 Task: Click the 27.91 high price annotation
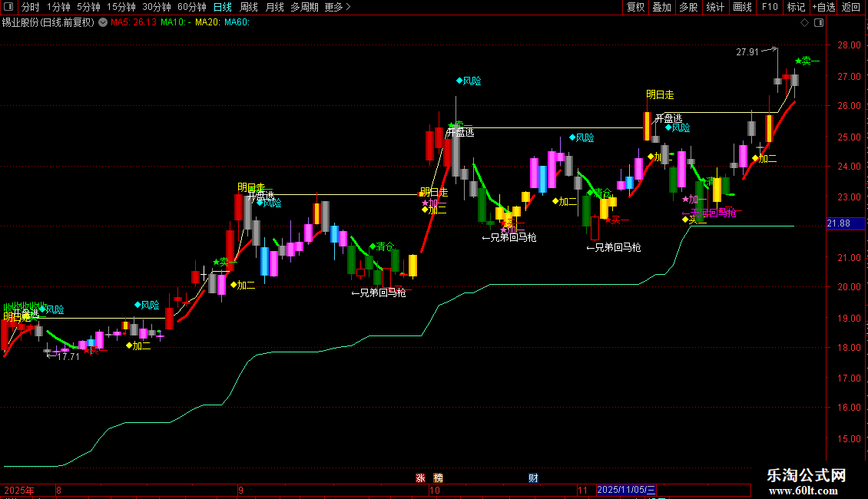(747, 52)
